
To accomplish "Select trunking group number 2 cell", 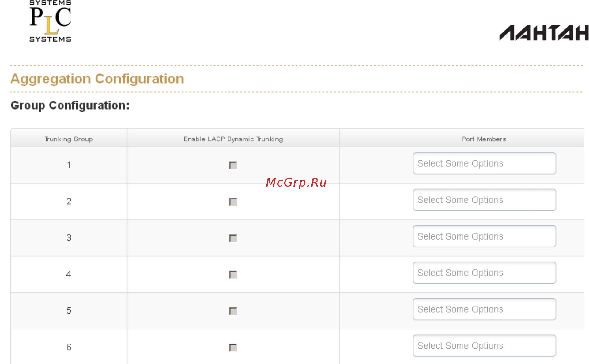I will click(69, 201).
